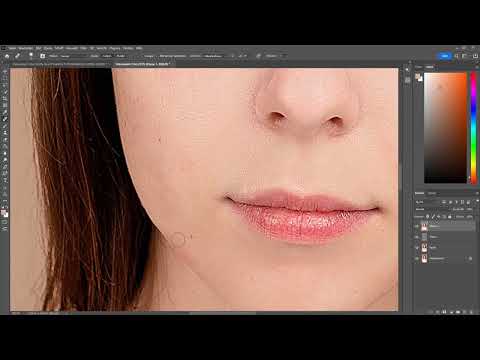Viewport: 480px width, 360px height.
Task: Select the Eraser tool
Action: point(5,146)
